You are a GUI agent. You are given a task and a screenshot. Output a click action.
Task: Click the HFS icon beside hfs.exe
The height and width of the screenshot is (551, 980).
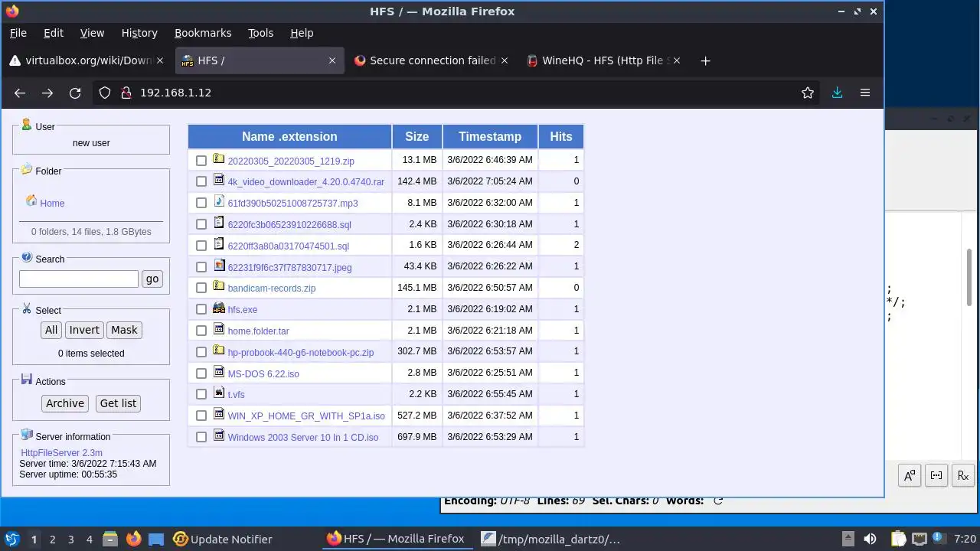[219, 308]
